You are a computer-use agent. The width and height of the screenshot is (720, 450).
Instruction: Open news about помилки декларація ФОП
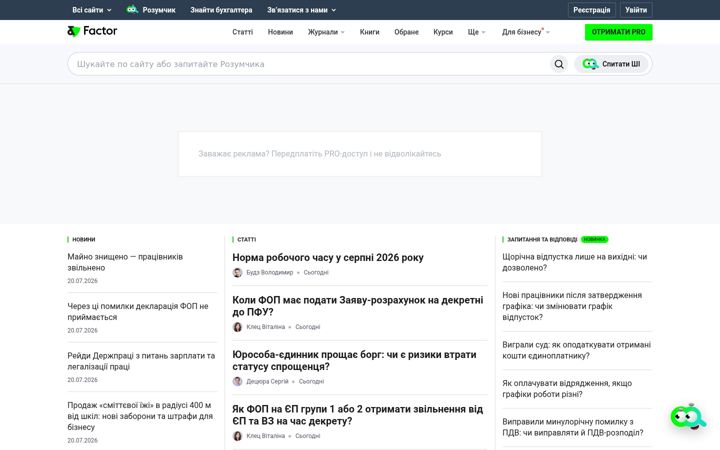tap(138, 312)
